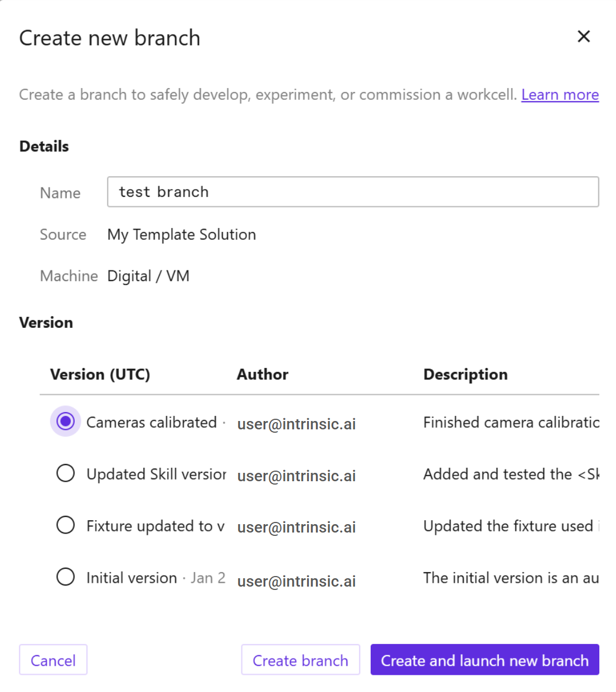Click the Version (UTC) column header
Viewport: 616px width, 692px height.
(x=100, y=374)
